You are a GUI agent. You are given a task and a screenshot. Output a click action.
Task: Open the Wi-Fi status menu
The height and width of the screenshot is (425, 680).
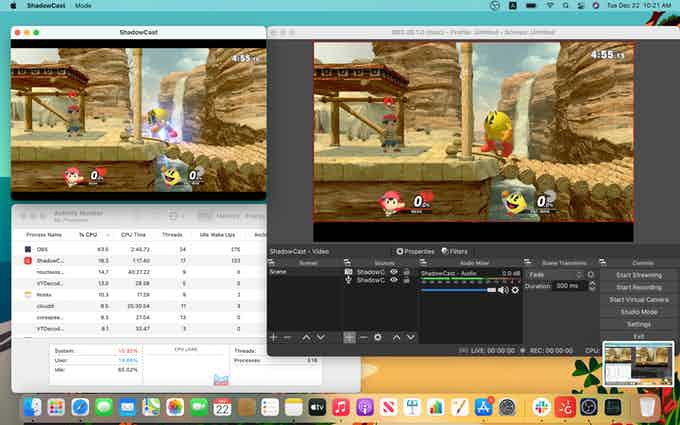click(550, 6)
